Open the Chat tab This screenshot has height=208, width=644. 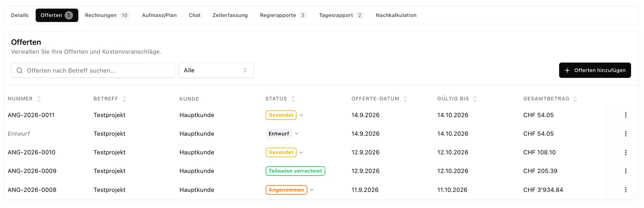point(194,15)
